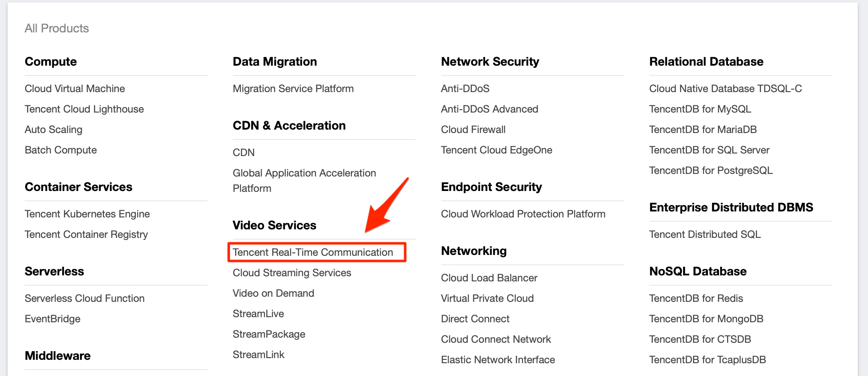
Task: Open Tencent Kubernetes Engine
Action: coord(87,214)
